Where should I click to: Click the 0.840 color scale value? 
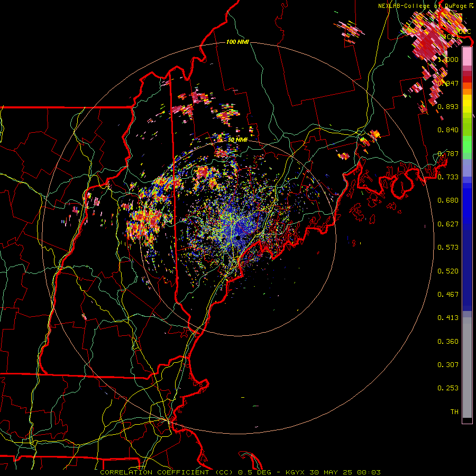(x=448, y=130)
